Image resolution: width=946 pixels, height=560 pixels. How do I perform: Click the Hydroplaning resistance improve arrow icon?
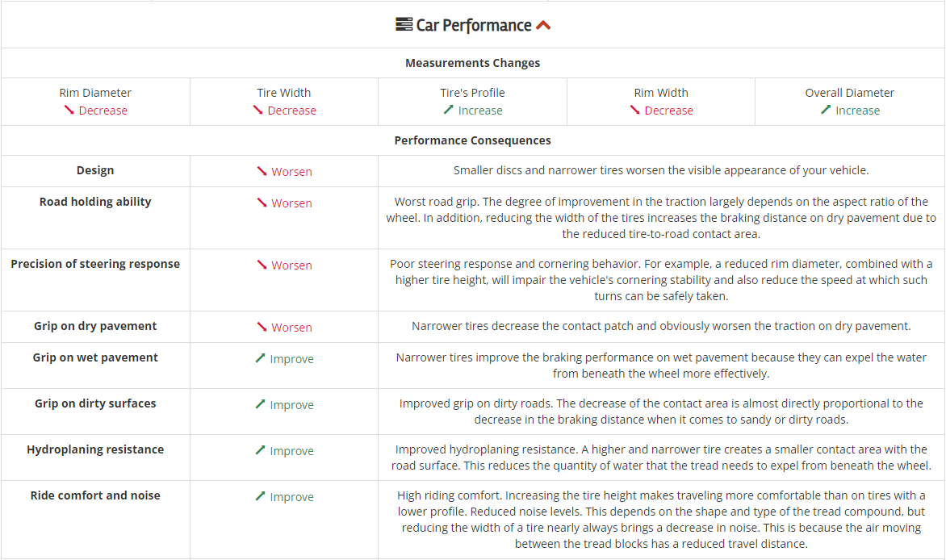pyautogui.click(x=261, y=450)
